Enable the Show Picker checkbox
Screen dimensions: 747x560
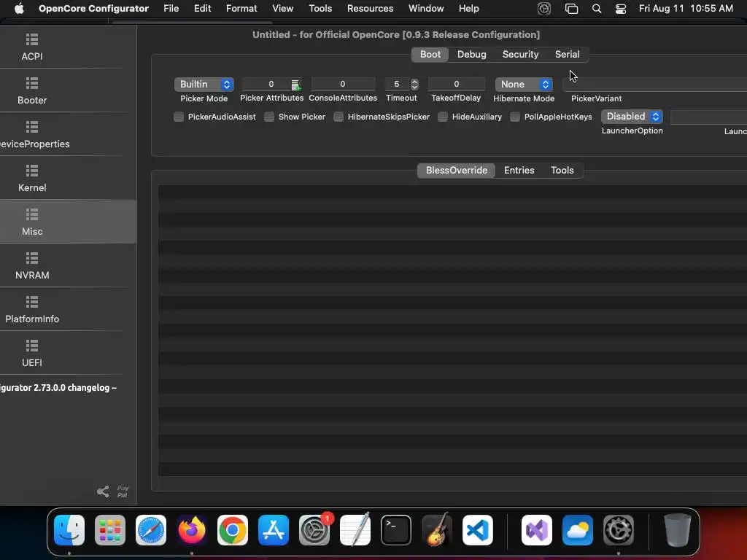pos(269,117)
